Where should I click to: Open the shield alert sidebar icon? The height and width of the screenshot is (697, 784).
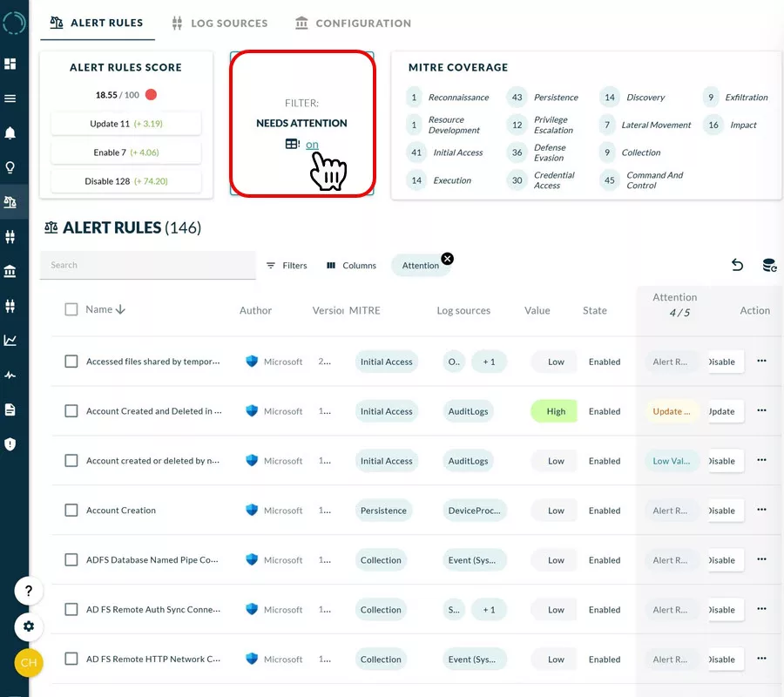pos(10,444)
